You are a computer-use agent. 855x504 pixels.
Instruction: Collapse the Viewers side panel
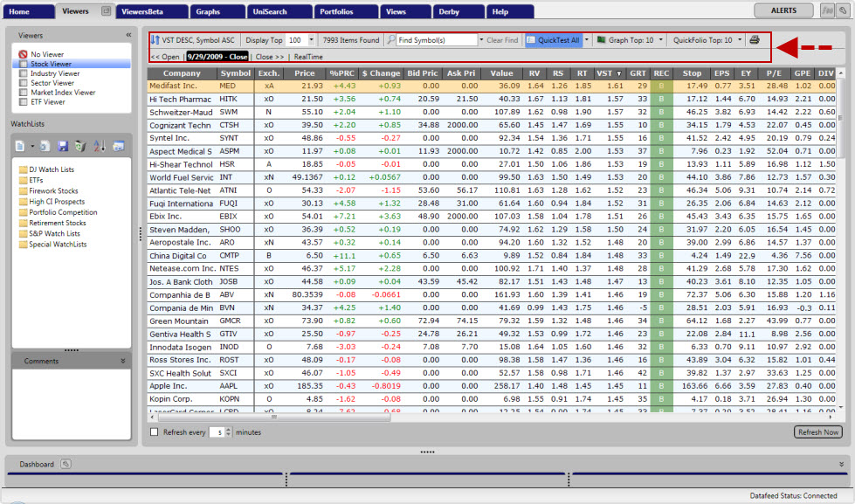(x=128, y=36)
